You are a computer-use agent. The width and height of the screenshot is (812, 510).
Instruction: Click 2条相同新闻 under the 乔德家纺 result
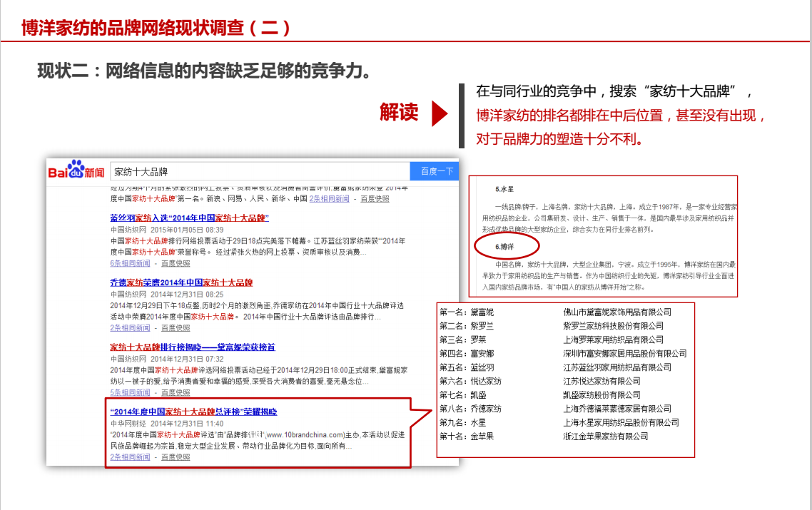[x=130, y=328]
